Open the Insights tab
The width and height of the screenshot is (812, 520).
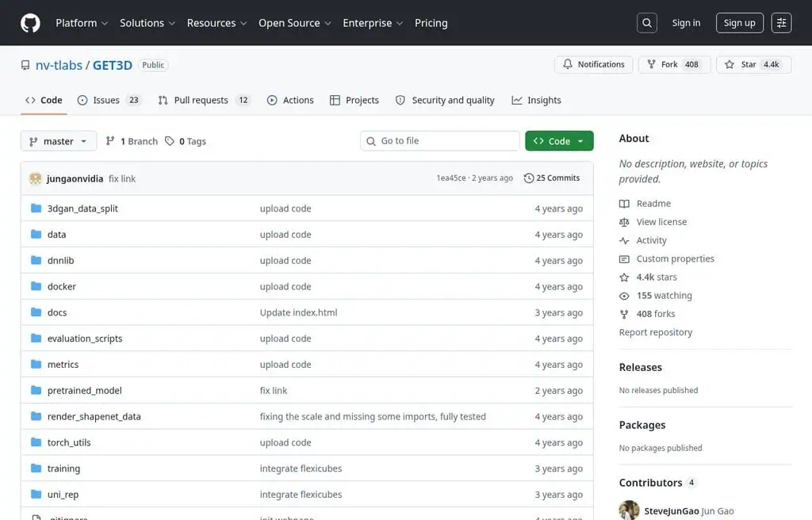pyautogui.click(x=536, y=100)
